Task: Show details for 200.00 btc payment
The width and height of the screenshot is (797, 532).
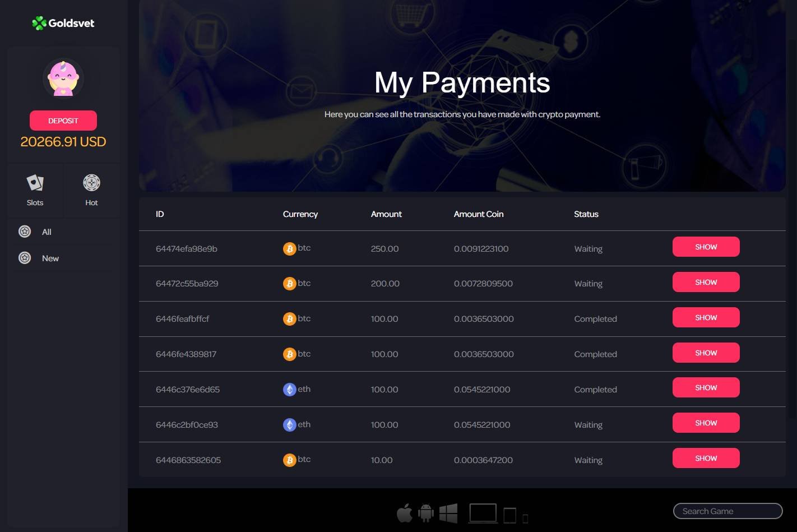Action: point(706,282)
